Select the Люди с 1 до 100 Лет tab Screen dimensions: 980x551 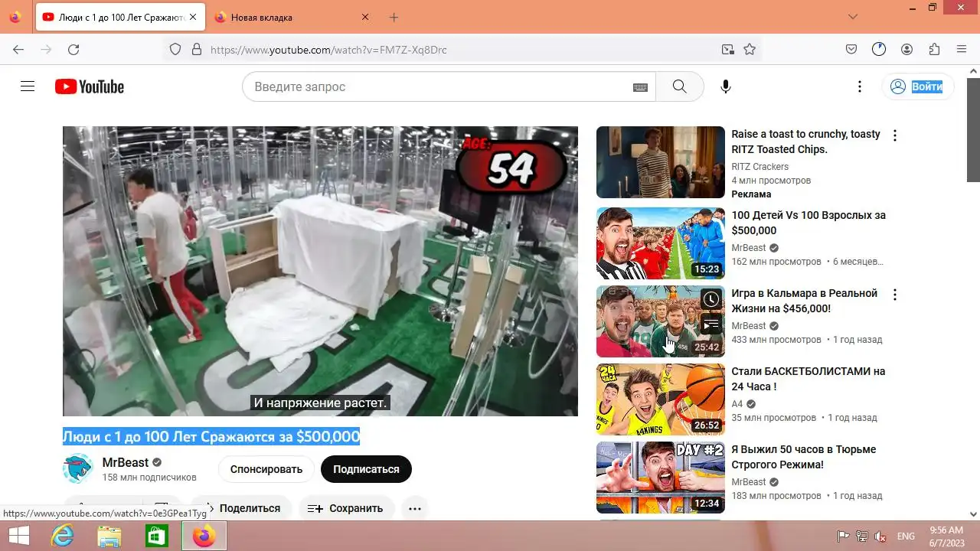(120, 17)
